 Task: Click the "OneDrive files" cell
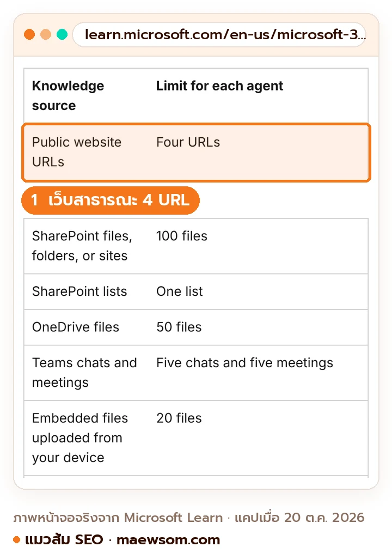click(76, 327)
